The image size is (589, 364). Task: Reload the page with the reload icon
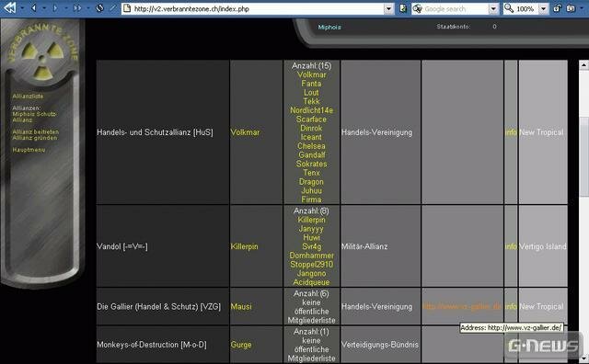pyautogui.click(x=99, y=8)
